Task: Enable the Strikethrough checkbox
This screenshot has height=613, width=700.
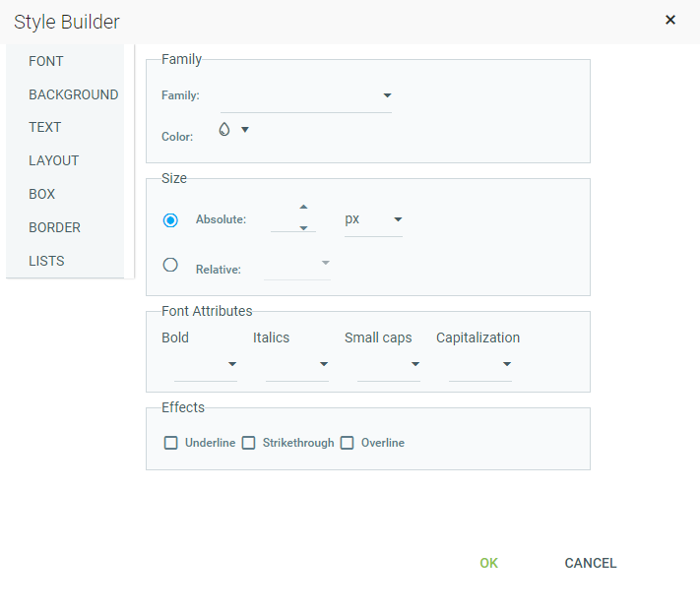Action: [248, 443]
